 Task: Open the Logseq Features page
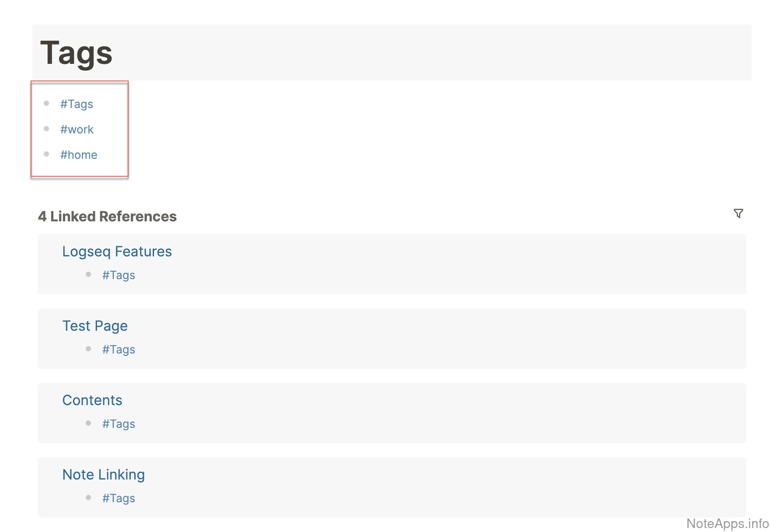117,252
